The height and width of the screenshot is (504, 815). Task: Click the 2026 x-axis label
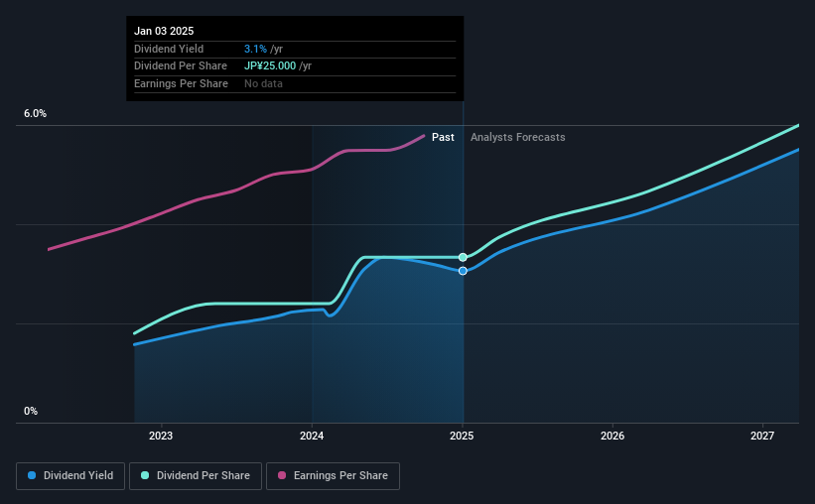612,436
